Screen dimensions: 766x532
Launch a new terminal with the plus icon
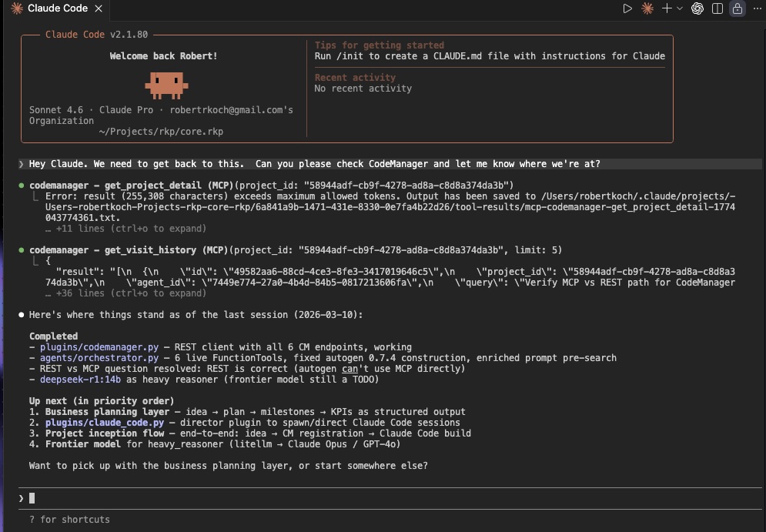click(x=667, y=8)
